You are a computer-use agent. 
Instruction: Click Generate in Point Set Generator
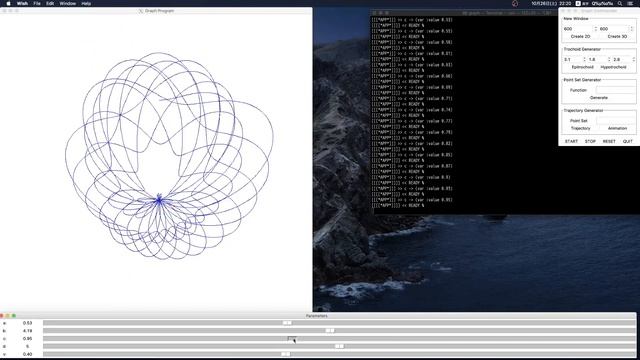coord(599,98)
